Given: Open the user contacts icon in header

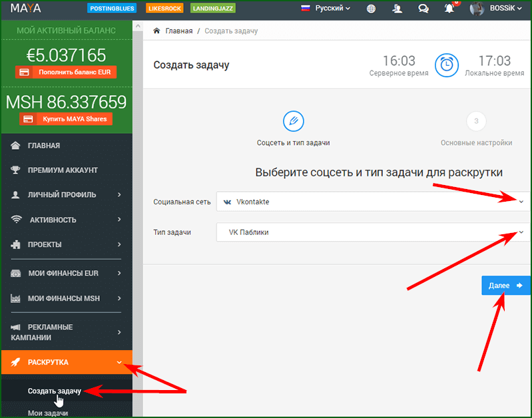Looking at the screenshot, I should [398, 9].
